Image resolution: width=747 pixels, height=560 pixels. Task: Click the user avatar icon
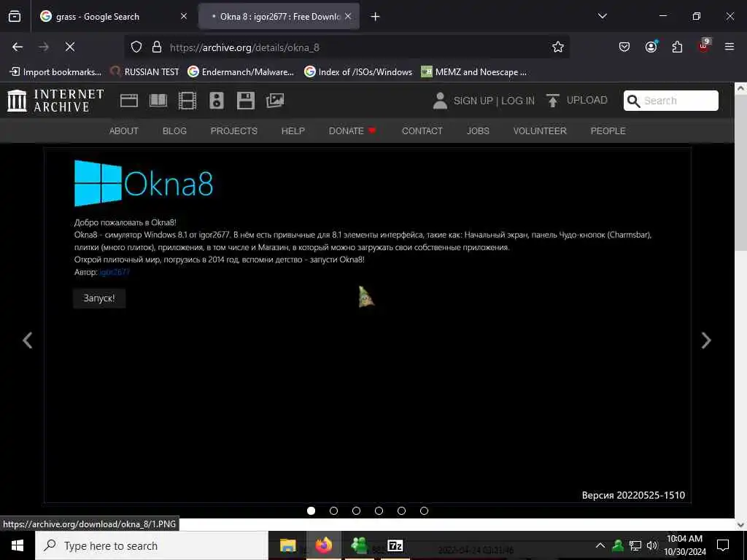tap(440, 101)
